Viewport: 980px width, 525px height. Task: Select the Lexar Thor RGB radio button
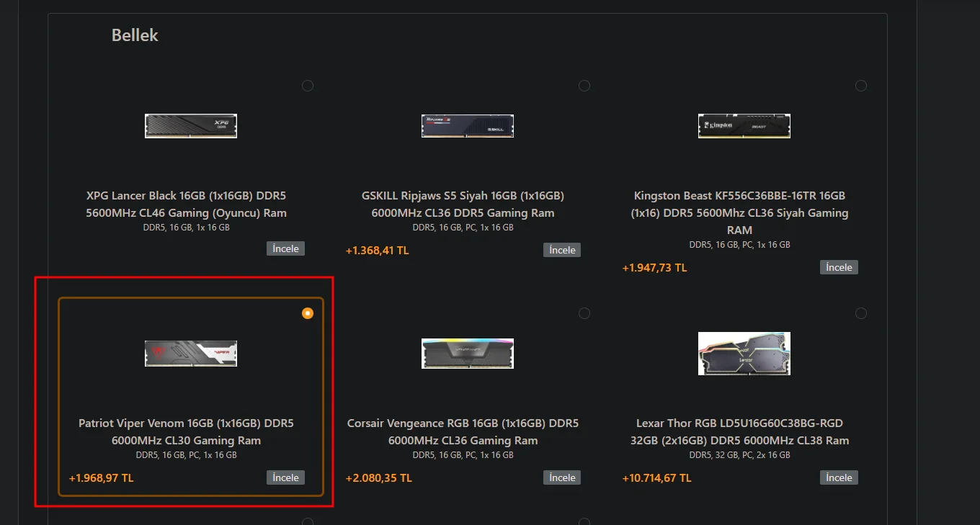861,313
